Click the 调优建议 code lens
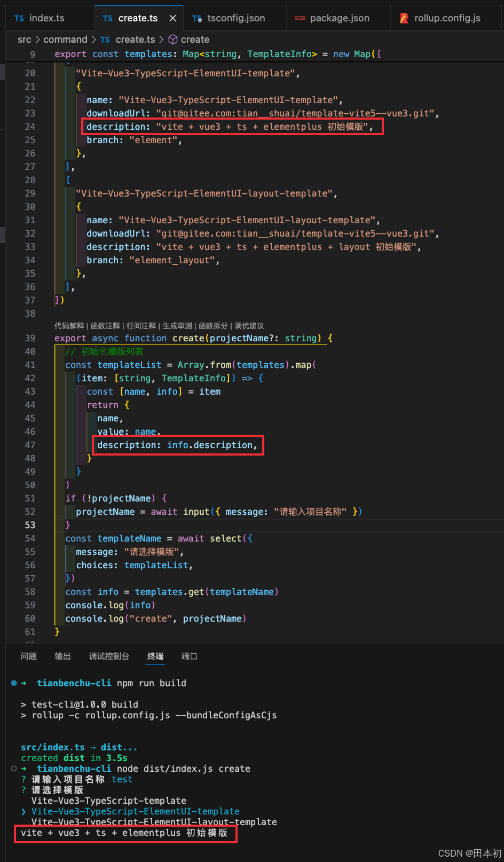This screenshot has width=504, height=862. (x=249, y=326)
